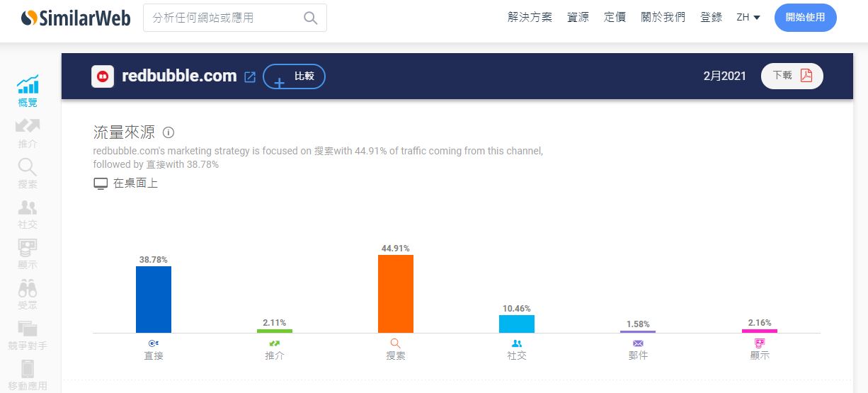This screenshot has width=868, height=393.
Task: Click the 郵件 envelope icon below chart
Action: [x=638, y=343]
